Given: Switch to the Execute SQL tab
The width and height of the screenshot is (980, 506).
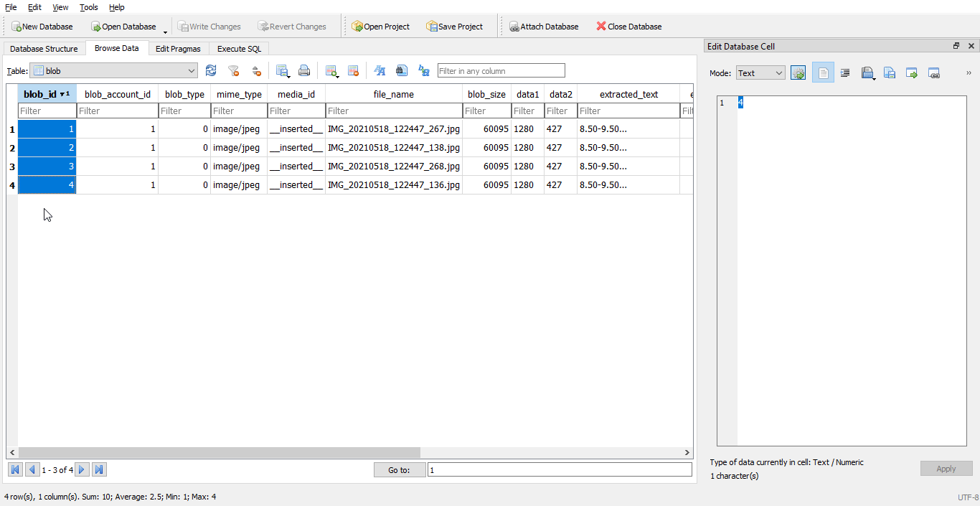Looking at the screenshot, I should point(239,49).
